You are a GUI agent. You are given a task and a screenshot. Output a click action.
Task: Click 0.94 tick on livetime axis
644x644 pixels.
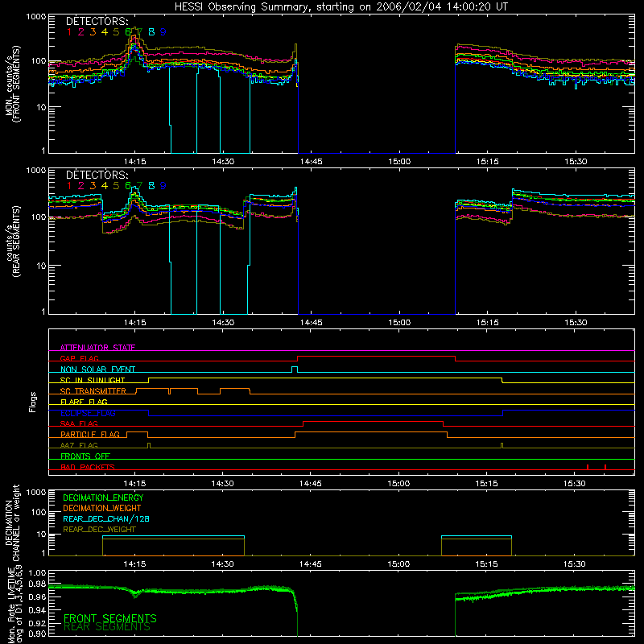38,609
